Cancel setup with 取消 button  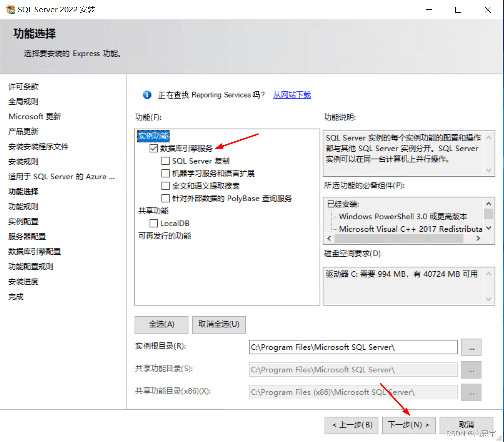coord(466,425)
